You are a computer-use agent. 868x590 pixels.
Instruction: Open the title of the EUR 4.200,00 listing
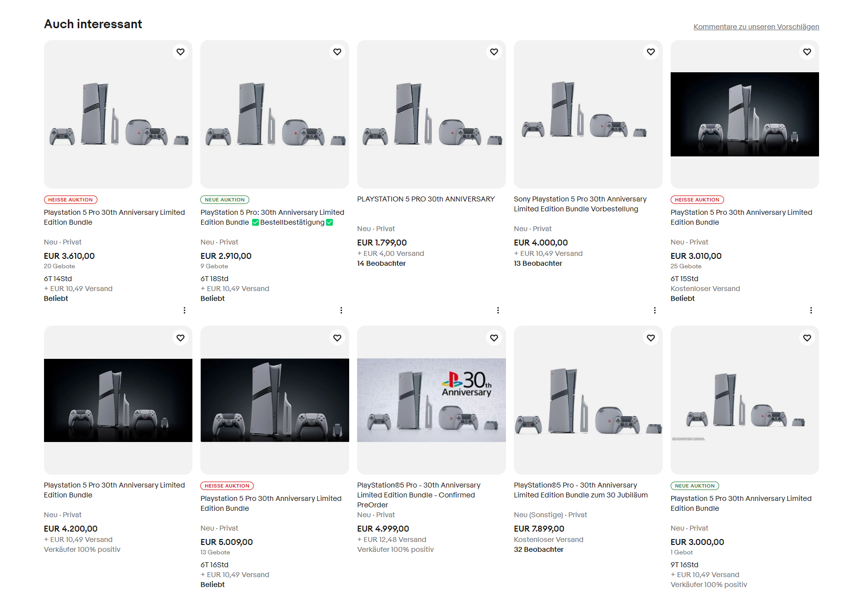point(114,490)
